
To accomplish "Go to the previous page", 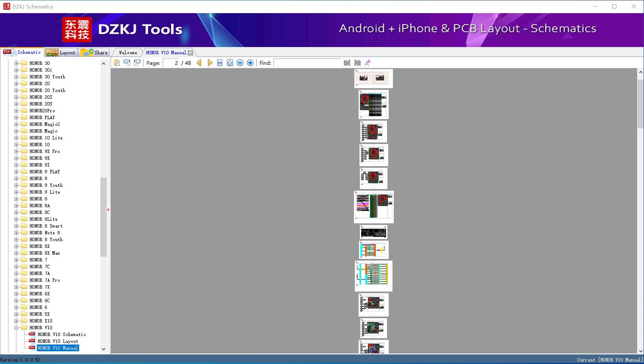I will pyautogui.click(x=199, y=63).
